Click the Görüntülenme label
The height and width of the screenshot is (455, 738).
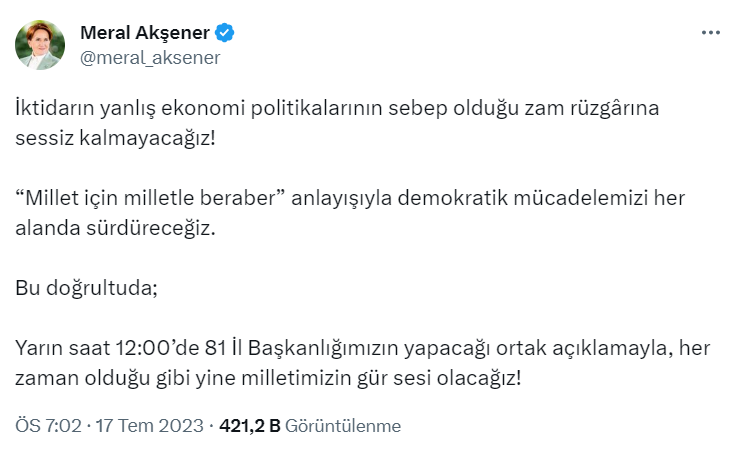point(343,426)
